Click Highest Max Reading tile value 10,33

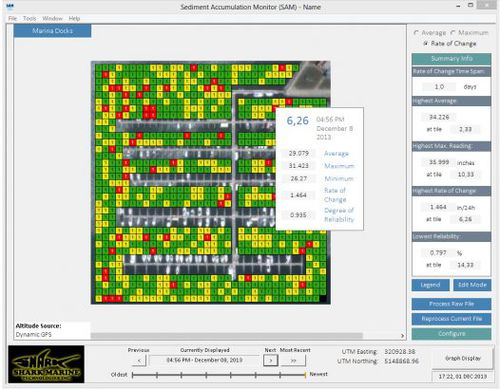click(465, 174)
